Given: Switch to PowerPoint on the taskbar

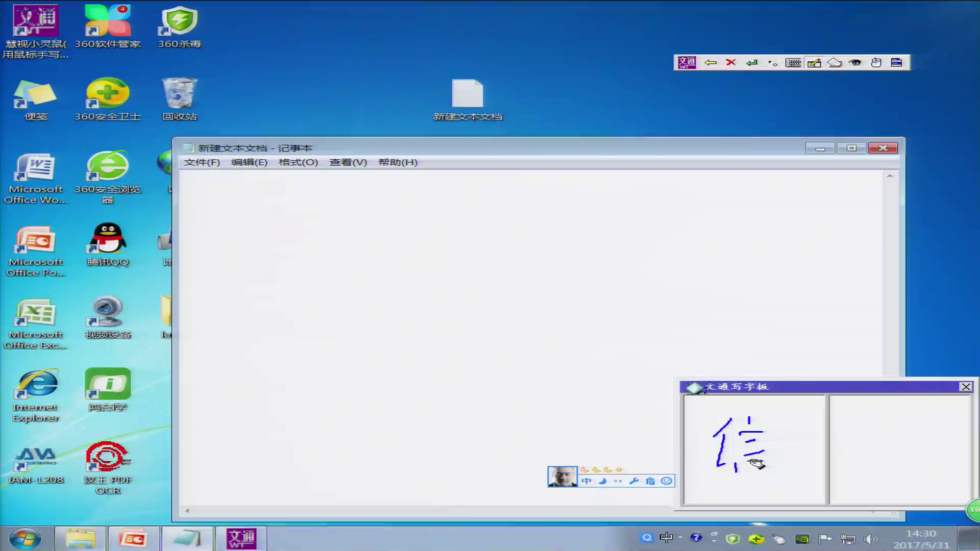Looking at the screenshot, I should [133, 539].
